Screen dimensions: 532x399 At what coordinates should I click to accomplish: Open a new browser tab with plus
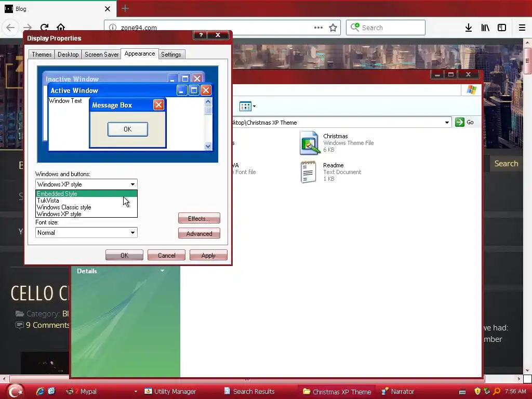tap(125, 8)
